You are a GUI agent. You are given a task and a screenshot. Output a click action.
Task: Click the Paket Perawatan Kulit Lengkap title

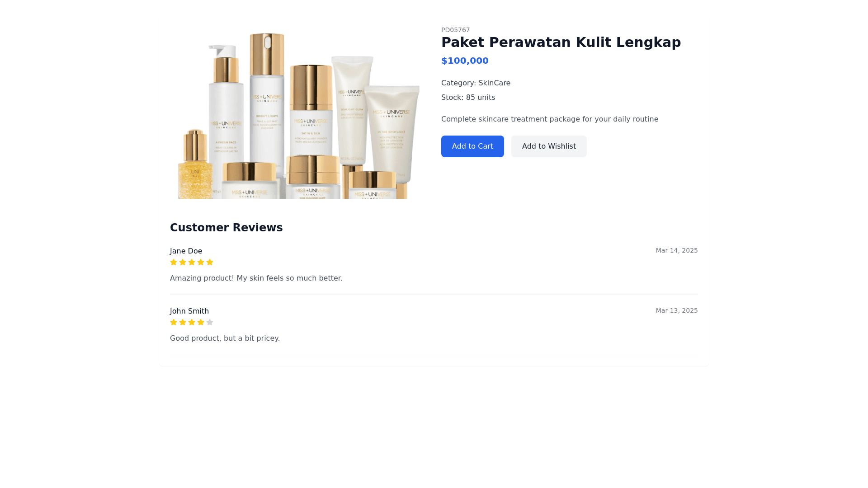click(x=561, y=42)
